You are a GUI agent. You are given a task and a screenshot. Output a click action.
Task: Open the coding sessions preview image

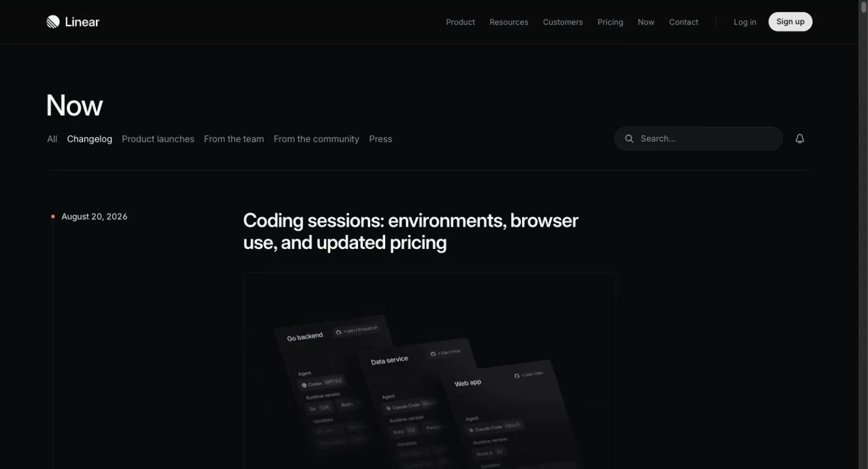(429, 370)
